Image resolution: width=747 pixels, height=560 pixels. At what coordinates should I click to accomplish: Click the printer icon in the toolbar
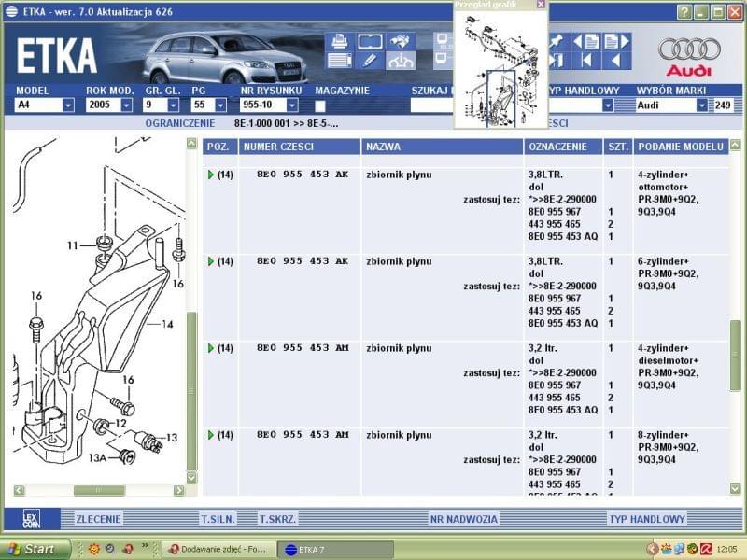[x=339, y=41]
